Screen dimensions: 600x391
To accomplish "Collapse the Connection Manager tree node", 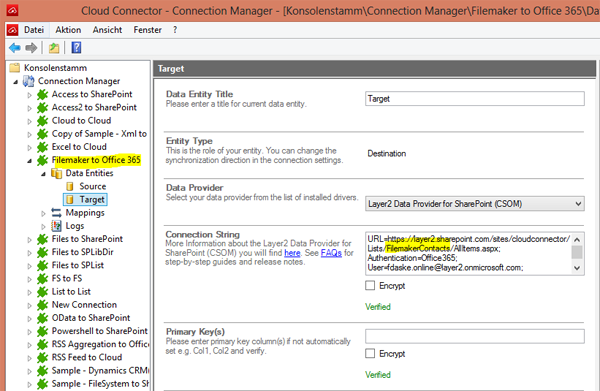I will (x=15, y=82).
